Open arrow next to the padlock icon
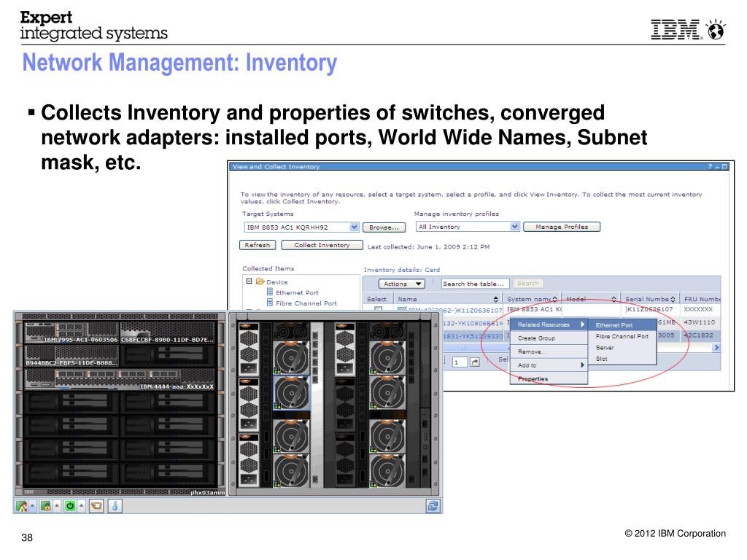This screenshot has width=747, height=560. tap(57, 506)
